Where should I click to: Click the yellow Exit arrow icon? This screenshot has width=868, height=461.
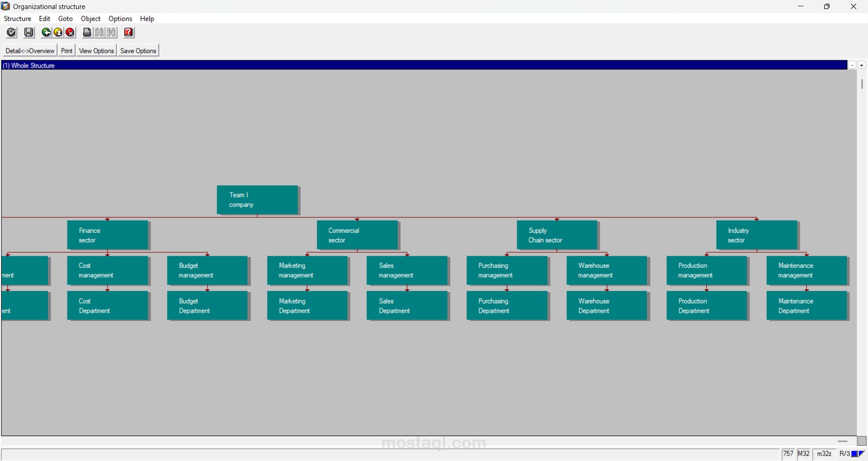point(58,32)
